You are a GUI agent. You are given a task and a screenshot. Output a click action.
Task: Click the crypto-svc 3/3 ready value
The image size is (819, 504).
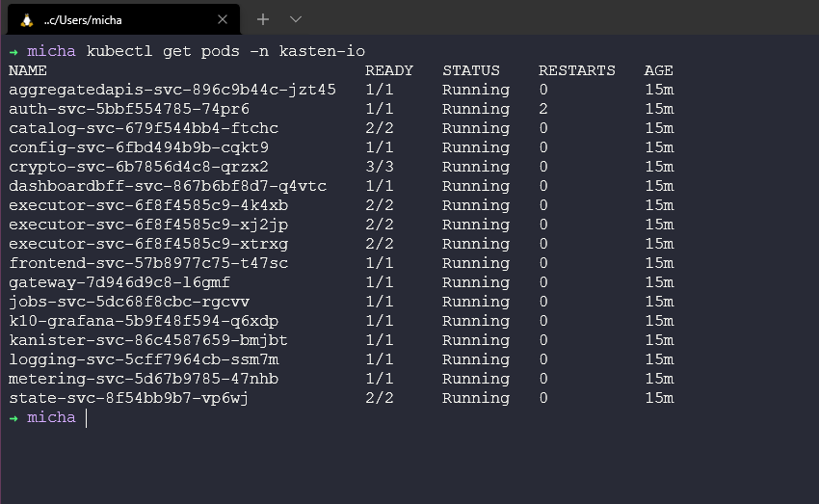tap(379, 167)
